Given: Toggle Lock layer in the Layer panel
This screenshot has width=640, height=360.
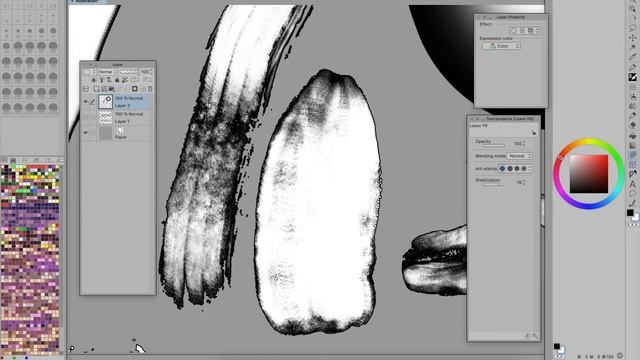Looking at the screenshot, I should pos(117,80).
